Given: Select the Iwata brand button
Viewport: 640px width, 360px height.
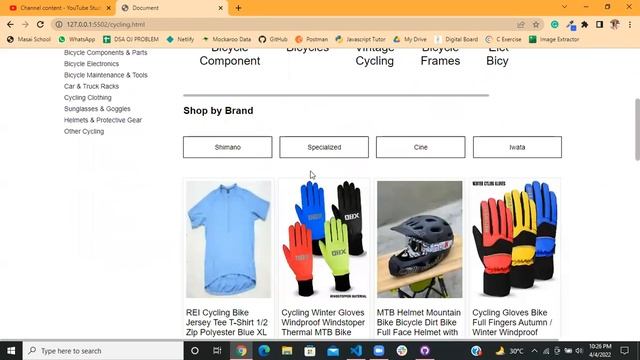Looking at the screenshot, I should [x=517, y=147].
